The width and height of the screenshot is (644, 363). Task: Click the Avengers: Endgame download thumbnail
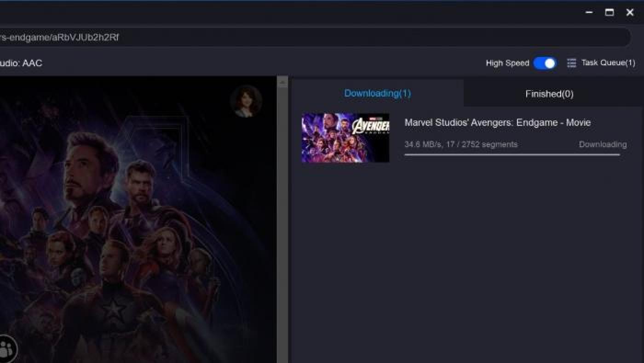coord(345,138)
